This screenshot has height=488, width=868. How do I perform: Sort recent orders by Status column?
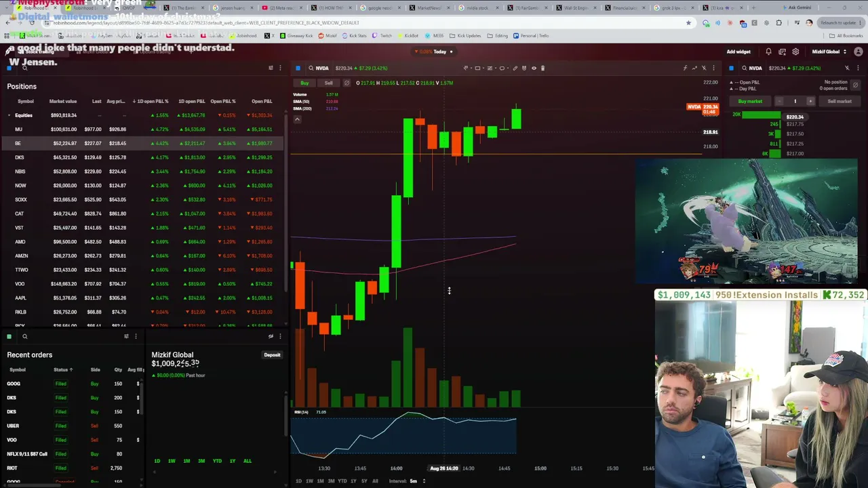click(x=62, y=370)
